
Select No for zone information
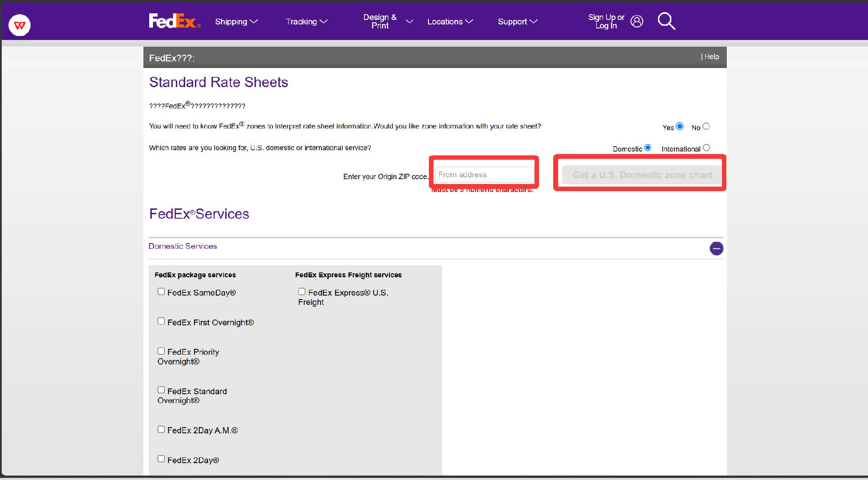[x=706, y=126]
